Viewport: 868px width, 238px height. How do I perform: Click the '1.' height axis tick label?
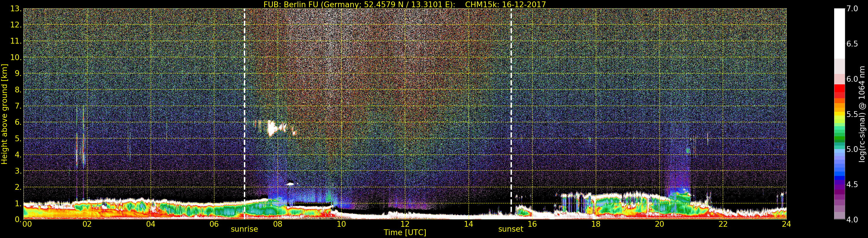[18, 203]
